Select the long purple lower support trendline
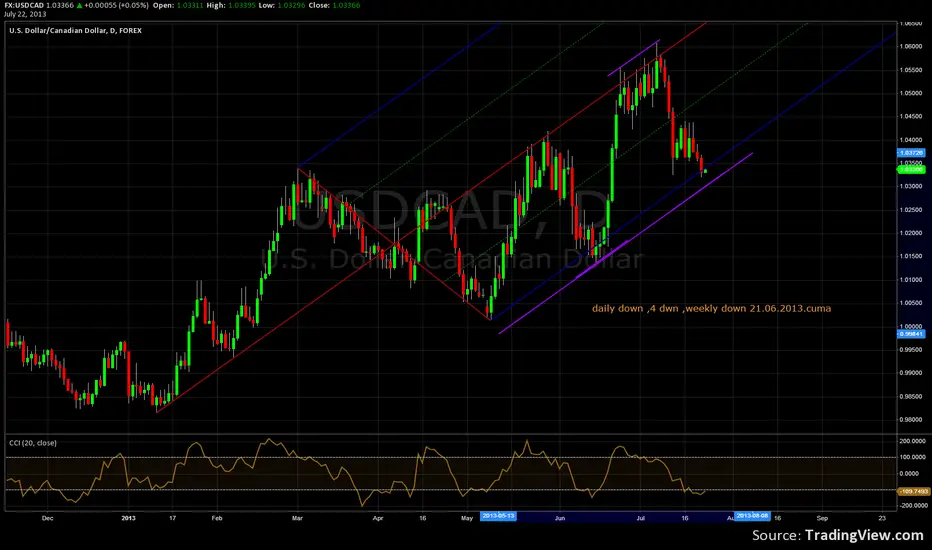The image size is (932, 550). tap(625, 243)
